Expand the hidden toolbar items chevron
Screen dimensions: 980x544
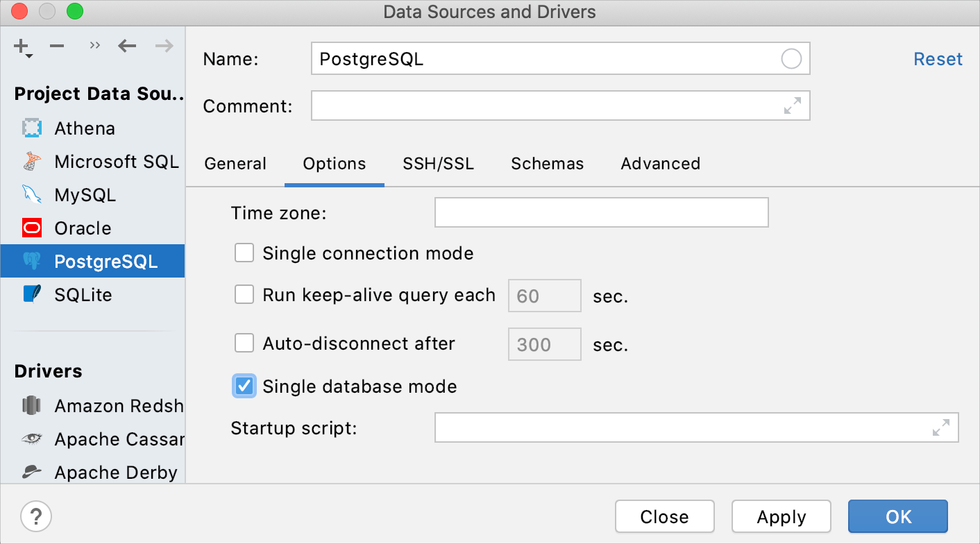pos(95,46)
